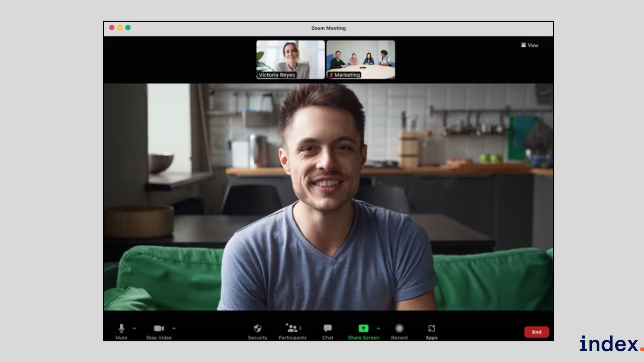This screenshot has height=362, width=644.
Task: Open the View layout menu
Action: coord(530,45)
